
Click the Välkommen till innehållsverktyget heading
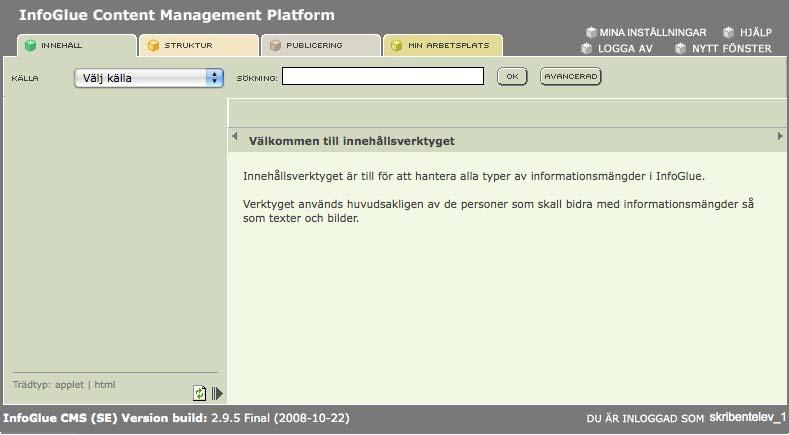(x=351, y=141)
